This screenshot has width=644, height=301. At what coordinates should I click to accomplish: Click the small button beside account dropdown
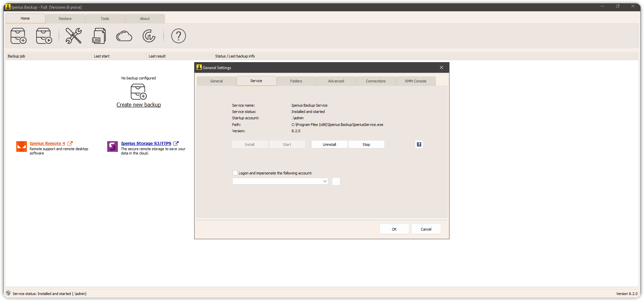tap(336, 181)
